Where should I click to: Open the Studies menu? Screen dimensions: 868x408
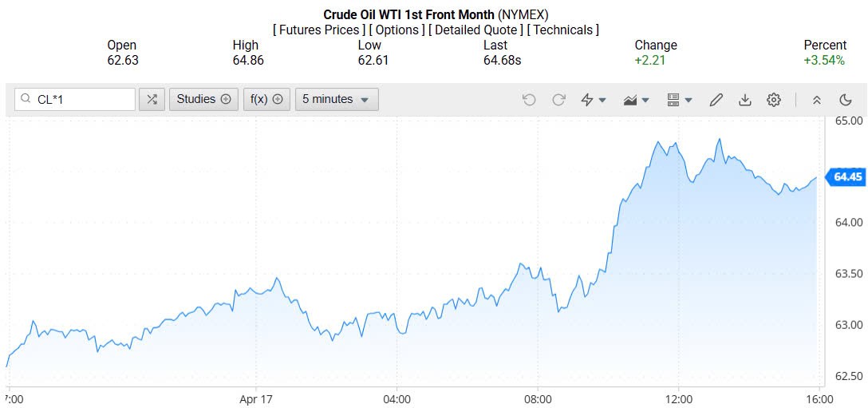[203, 100]
